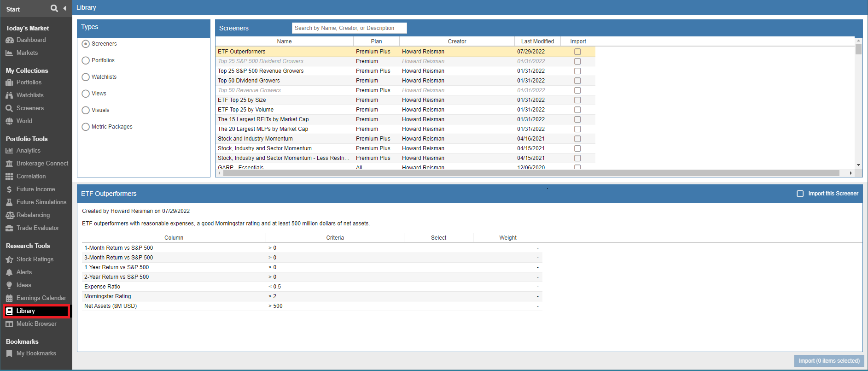
Task: Select the ETF Top 25 by Size row
Action: pos(405,100)
